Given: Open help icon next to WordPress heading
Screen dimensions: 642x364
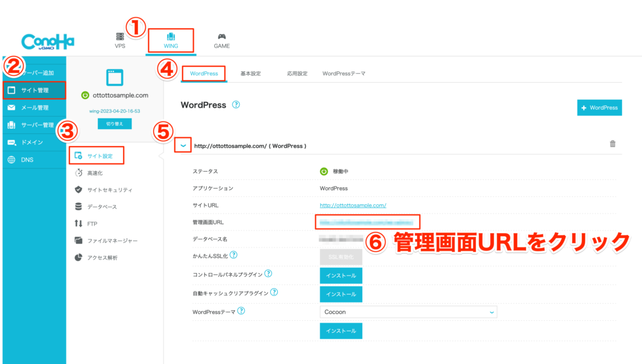Looking at the screenshot, I should (x=236, y=105).
